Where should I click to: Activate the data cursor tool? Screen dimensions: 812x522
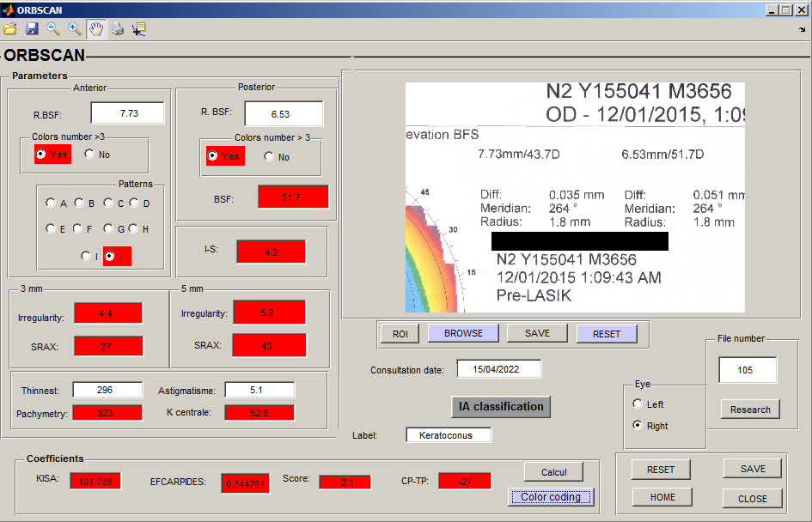point(138,29)
